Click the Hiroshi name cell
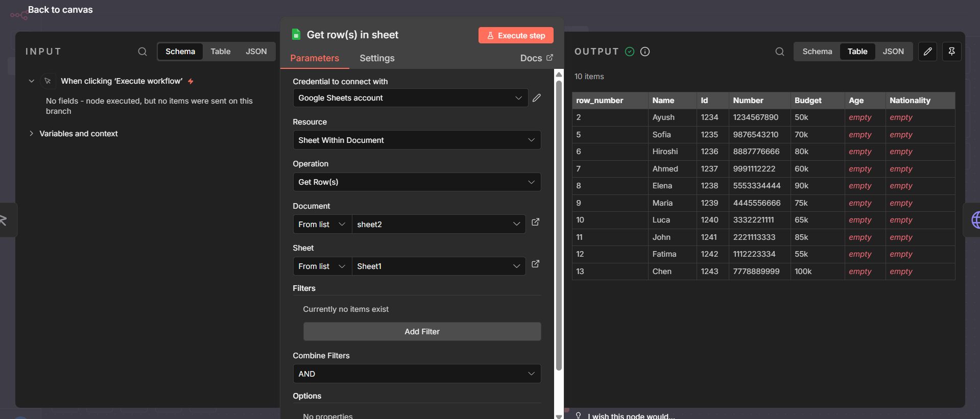 pos(673,152)
